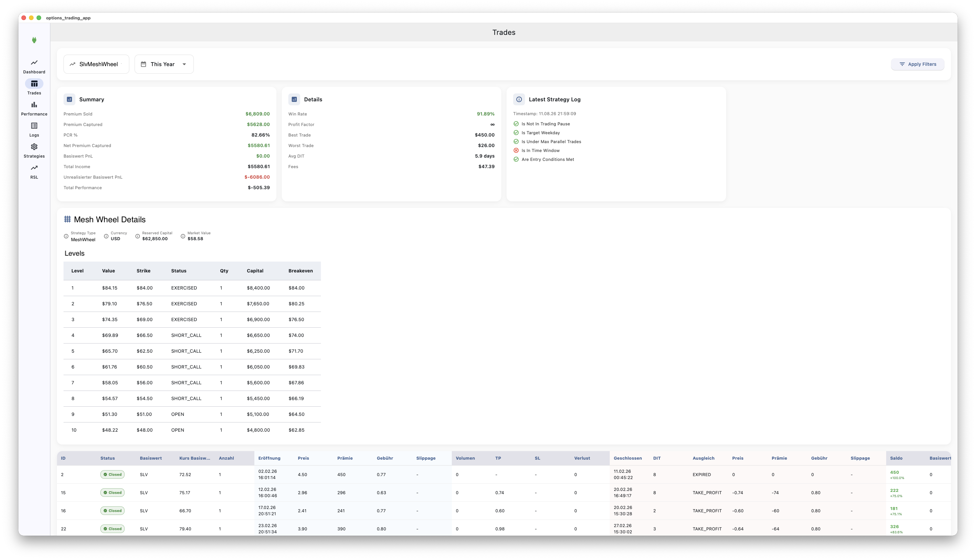The width and height of the screenshot is (976, 560).
Task: Click the Mesh Wheel Details grid icon
Action: coord(67,219)
